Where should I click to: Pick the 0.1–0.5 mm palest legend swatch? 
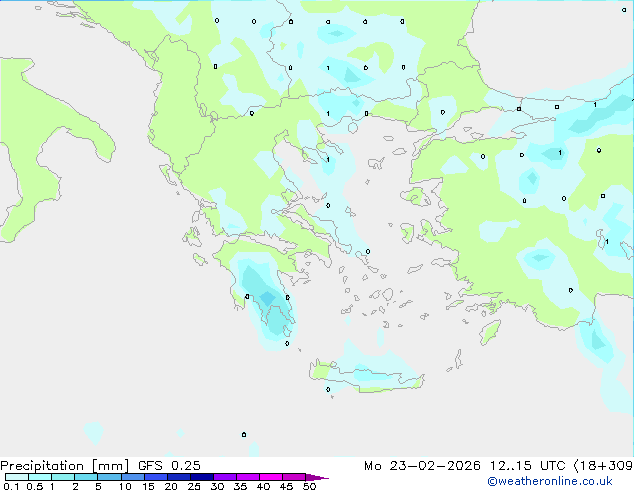[x=17, y=477]
